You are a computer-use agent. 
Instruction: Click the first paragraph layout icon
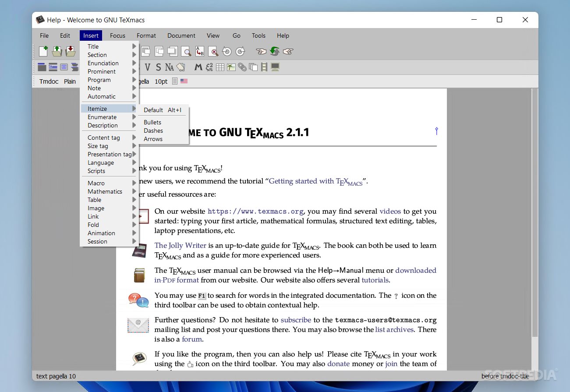coord(42,67)
